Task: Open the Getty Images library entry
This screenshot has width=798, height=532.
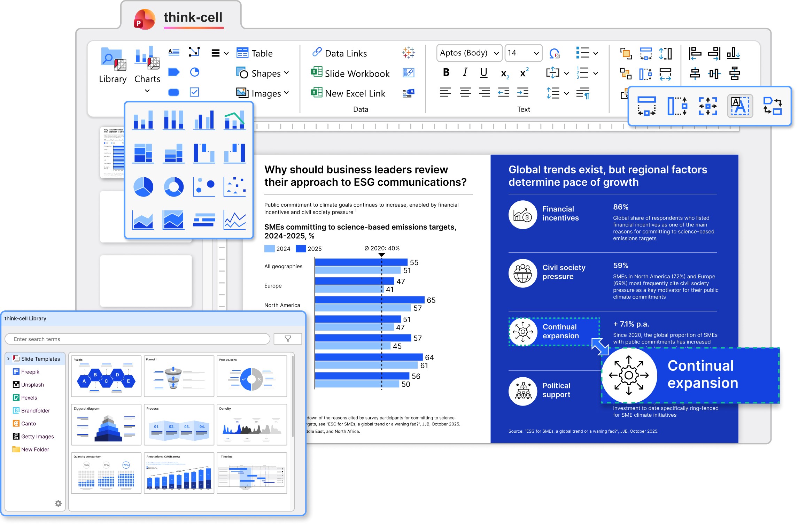Action: click(37, 437)
